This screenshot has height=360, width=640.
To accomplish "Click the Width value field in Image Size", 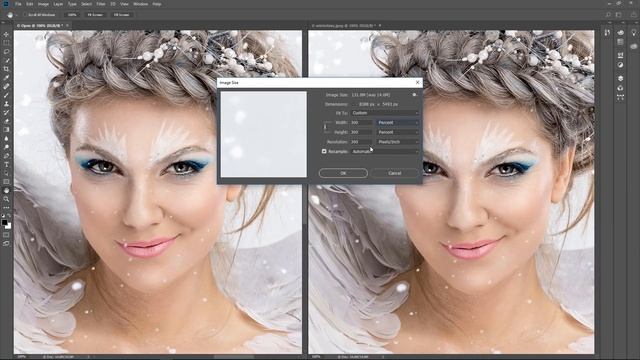I will coord(362,122).
